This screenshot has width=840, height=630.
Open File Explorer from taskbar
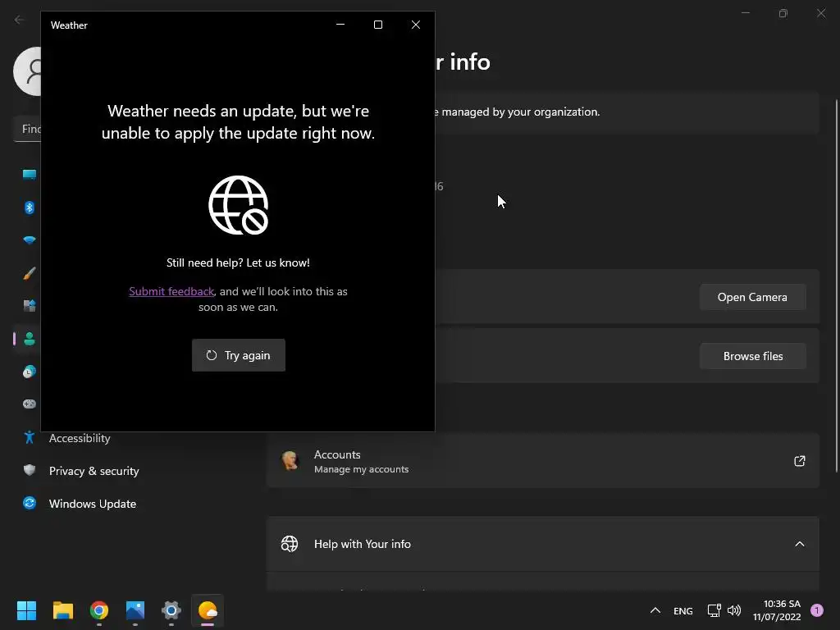coord(62,610)
